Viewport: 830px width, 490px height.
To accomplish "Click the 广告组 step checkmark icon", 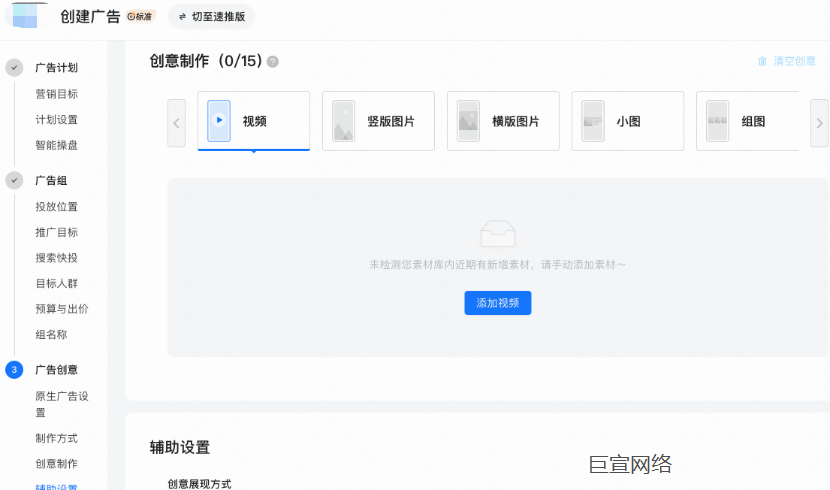I will 14,180.
